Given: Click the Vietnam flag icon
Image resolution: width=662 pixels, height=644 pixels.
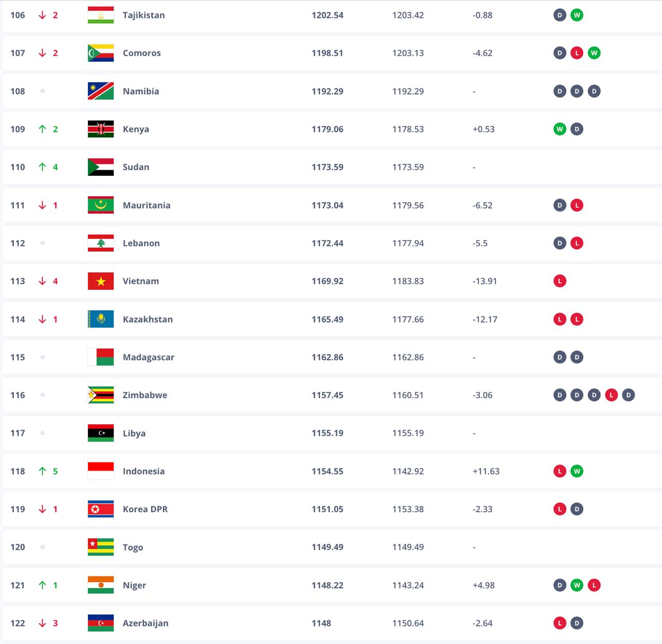Looking at the screenshot, I should (x=101, y=281).
